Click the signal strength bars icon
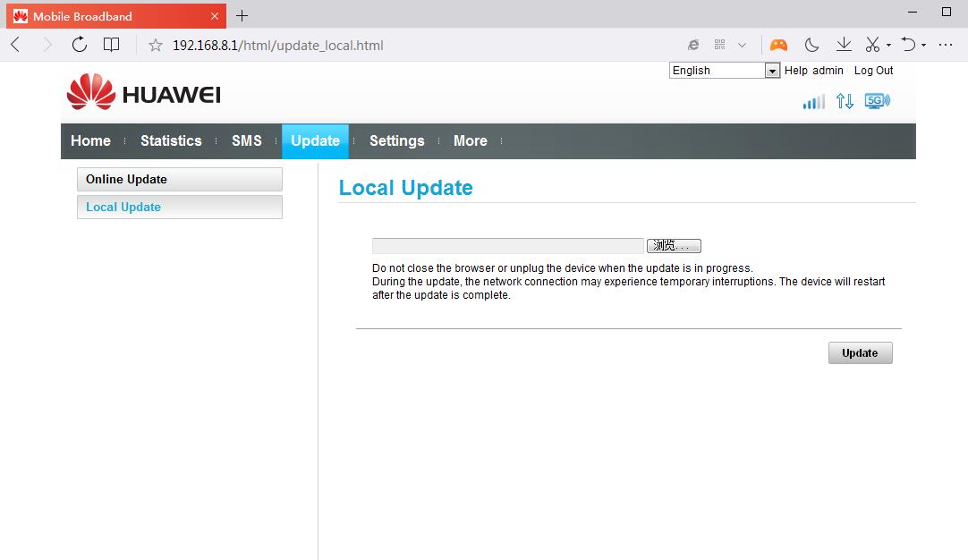Screen dimensions: 968x560 point(813,102)
